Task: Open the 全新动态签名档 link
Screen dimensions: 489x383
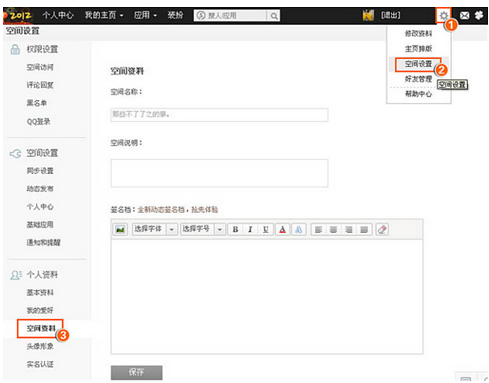Action: tap(161, 210)
